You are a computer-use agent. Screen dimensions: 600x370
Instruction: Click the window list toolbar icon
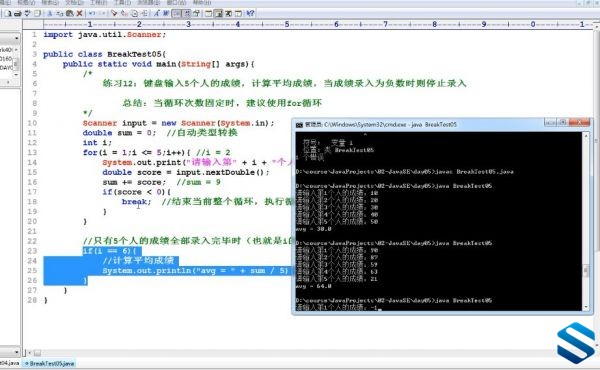238,13
